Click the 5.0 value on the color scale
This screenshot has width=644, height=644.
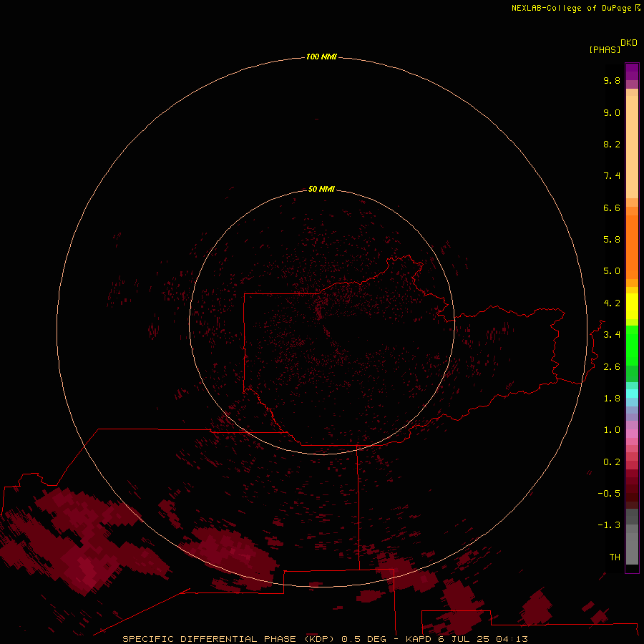click(612, 271)
